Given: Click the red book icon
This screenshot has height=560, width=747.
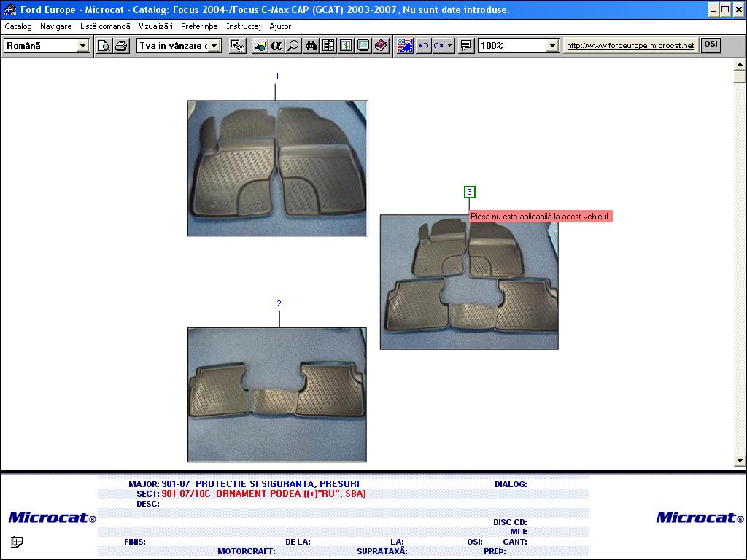Looking at the screenshot, I should point(381,46).
